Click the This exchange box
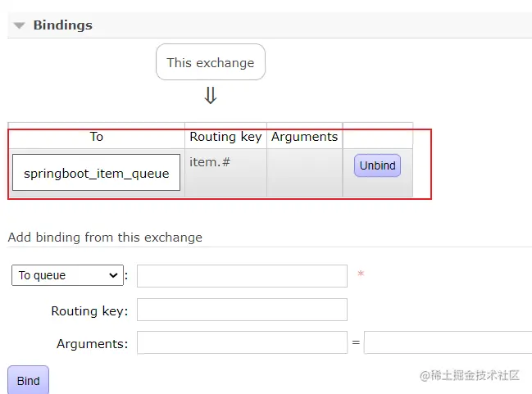The height and width of the screenshot is (394, 532). click(211, 62)
